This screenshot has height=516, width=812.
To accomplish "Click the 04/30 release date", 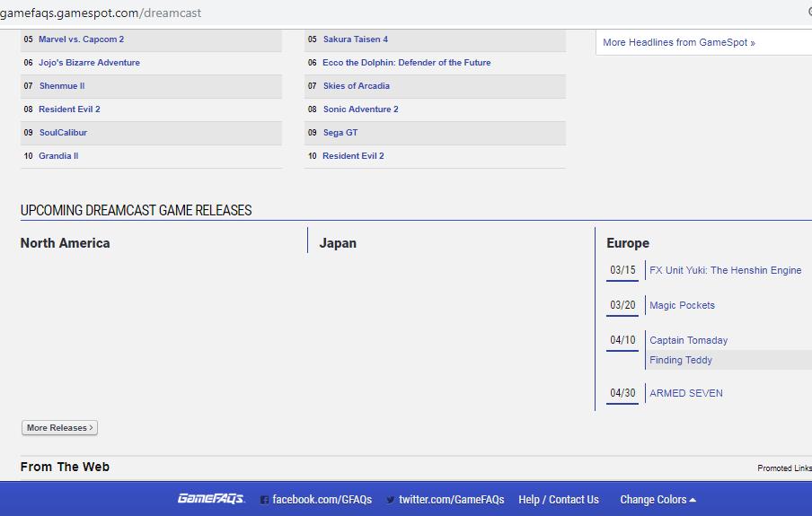I will pos(622,393).
